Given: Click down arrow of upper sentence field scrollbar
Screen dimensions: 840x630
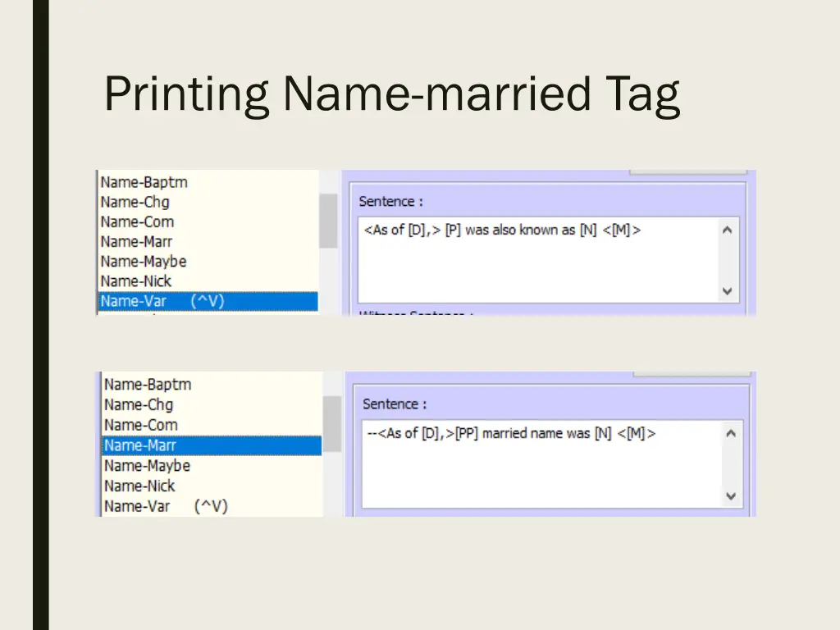Looking at the screenshot, I should (x=728, y=291).
